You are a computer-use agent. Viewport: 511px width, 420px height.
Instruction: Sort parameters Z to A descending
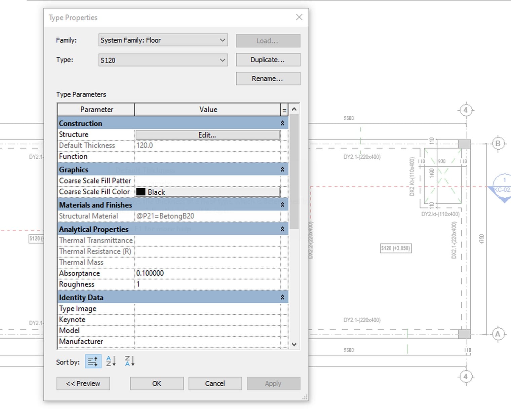130,361
